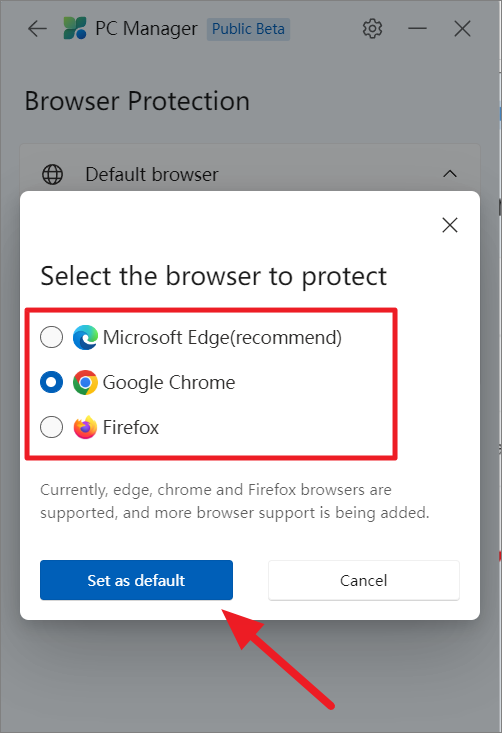Click the PC Manager logo icon
502x733 pixels.
(x=75, y=28)
